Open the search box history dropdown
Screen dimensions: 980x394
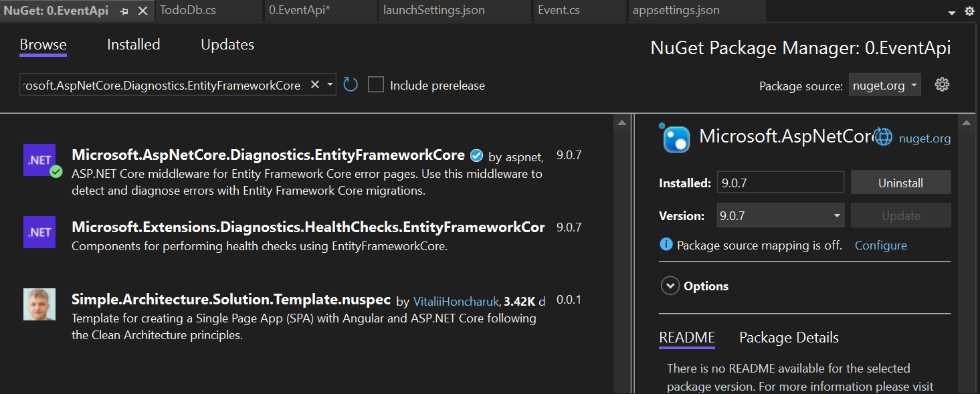(x=330, y=85)
